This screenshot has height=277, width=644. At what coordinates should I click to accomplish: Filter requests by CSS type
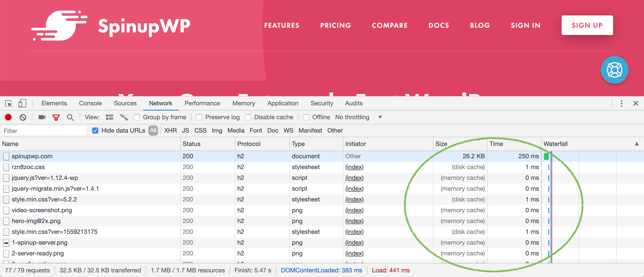200,131
